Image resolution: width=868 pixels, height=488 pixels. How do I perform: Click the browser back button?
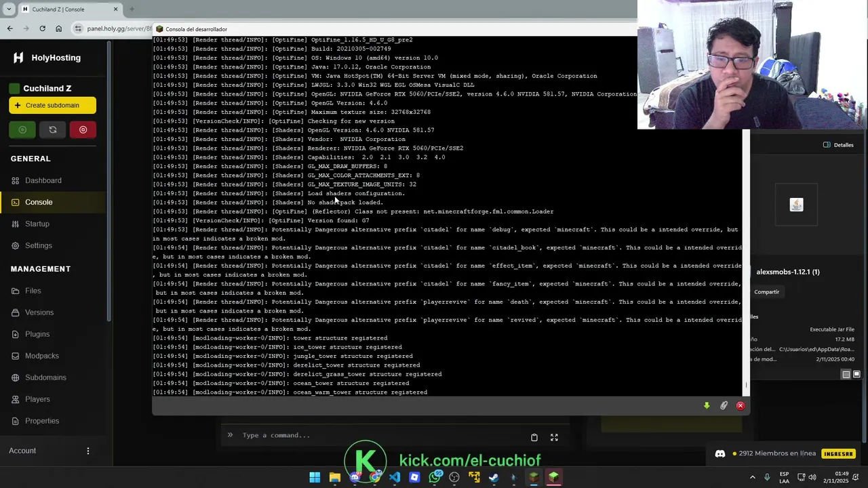pos(9,28)
